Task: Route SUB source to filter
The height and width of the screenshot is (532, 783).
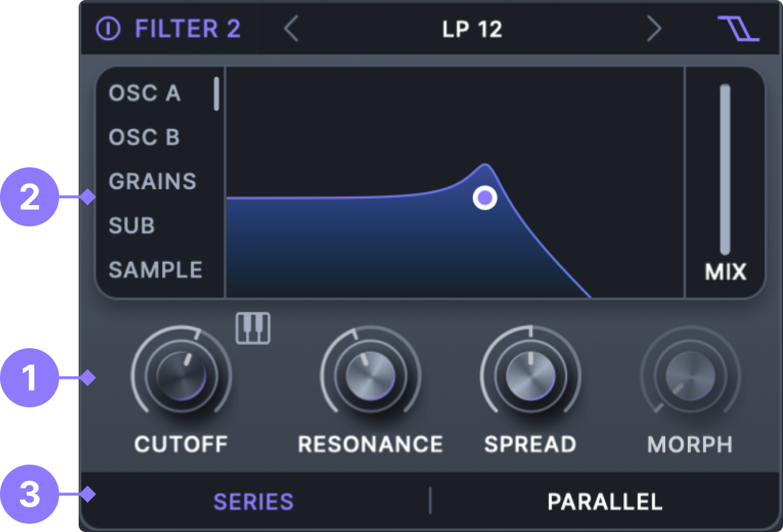Action: click(x=131, y=225)
